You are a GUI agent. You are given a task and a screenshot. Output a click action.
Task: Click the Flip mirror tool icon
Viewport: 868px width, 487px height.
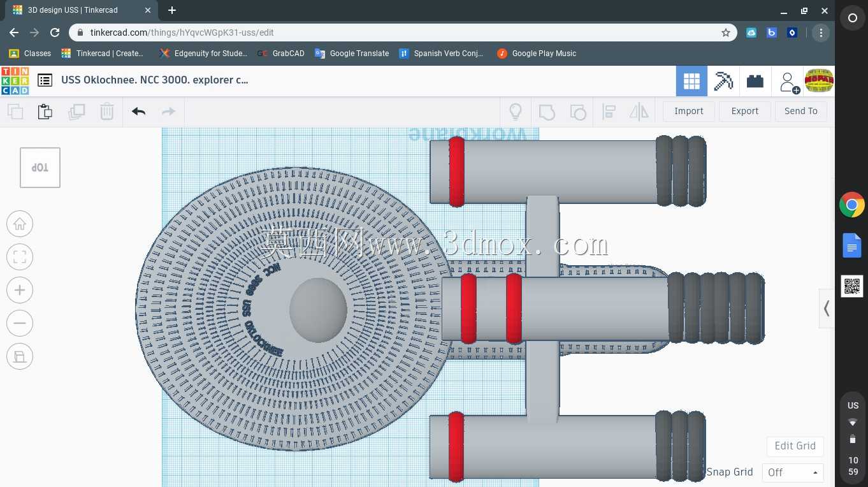pyautogui.click(x=639, y=112)
